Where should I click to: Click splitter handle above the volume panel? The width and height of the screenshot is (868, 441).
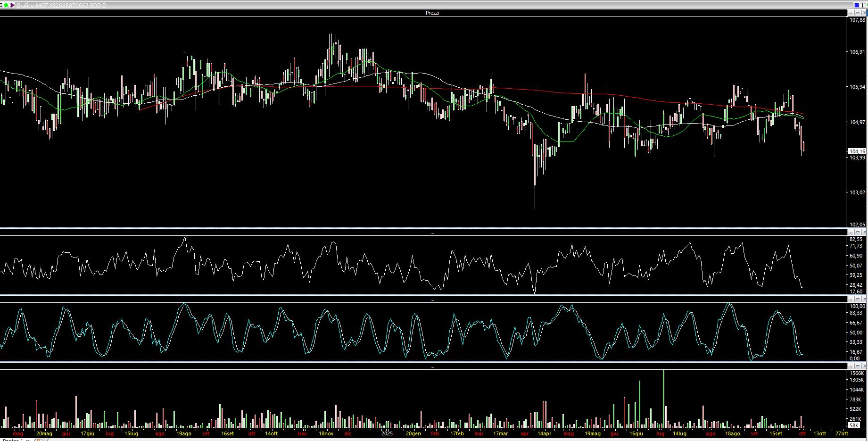coord(433,367)
